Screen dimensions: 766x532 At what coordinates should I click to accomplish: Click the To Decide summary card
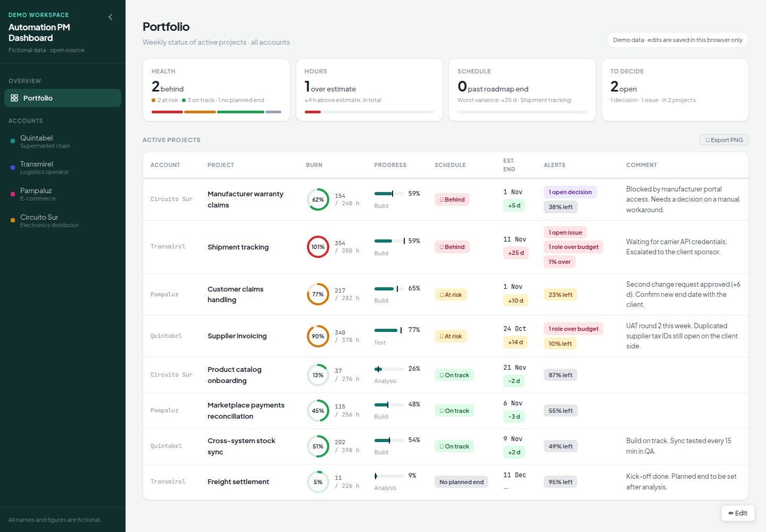(675, 90)
